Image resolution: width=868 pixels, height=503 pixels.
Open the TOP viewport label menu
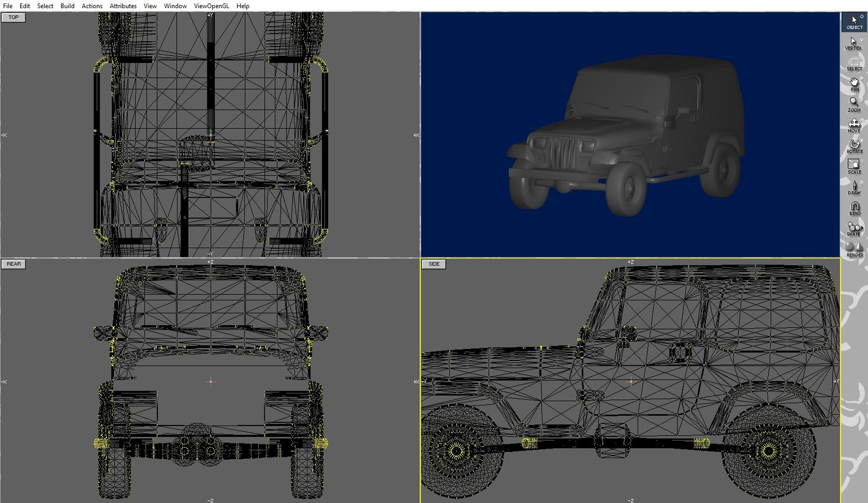click(14, 17)
